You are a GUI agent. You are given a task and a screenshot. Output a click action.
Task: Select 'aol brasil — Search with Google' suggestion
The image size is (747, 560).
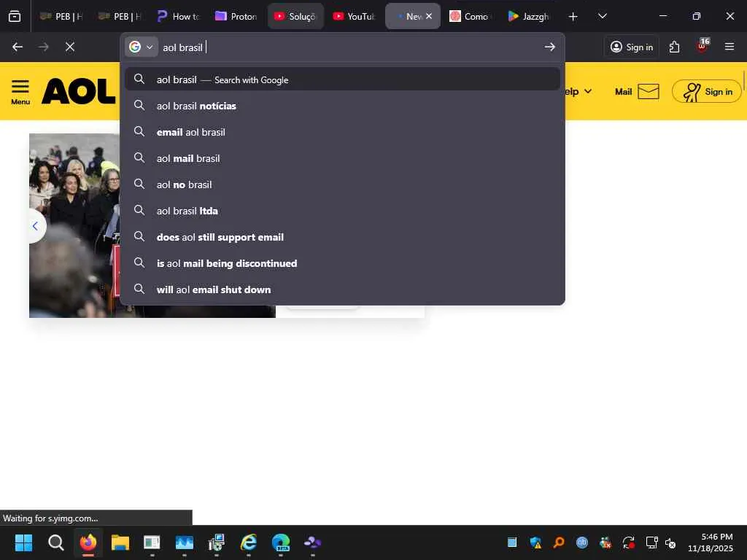(x=342, y=79)
